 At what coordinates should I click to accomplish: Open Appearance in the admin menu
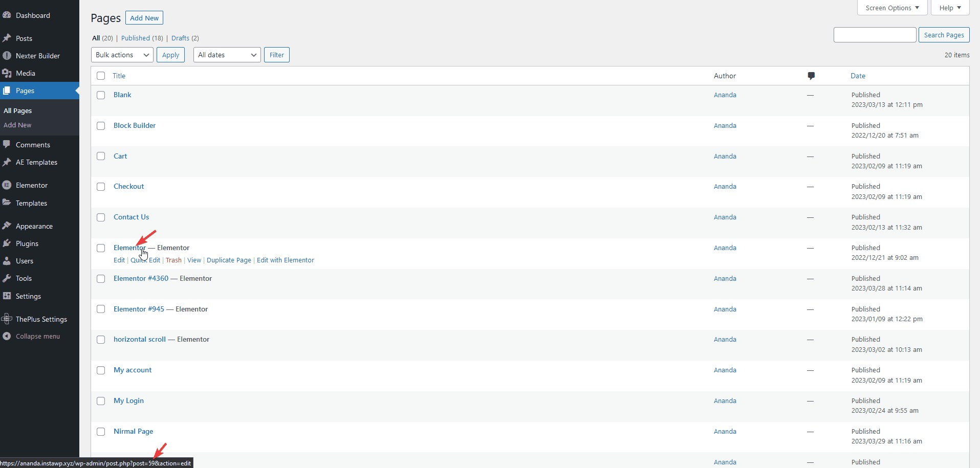(x=34, y=226)
